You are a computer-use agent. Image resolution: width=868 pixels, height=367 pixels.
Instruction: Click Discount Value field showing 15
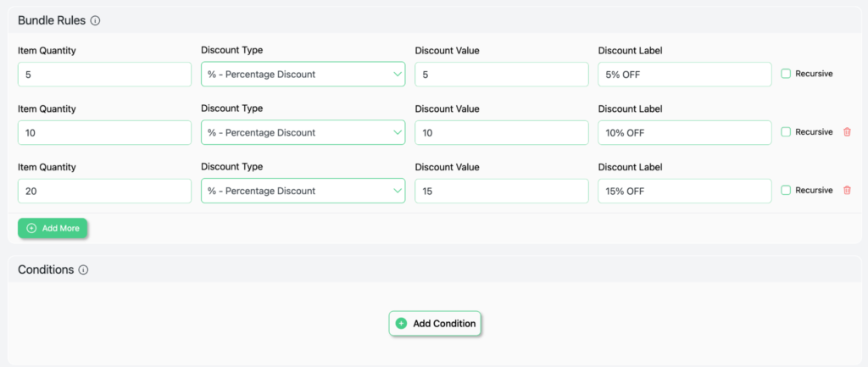pos(501,192)
